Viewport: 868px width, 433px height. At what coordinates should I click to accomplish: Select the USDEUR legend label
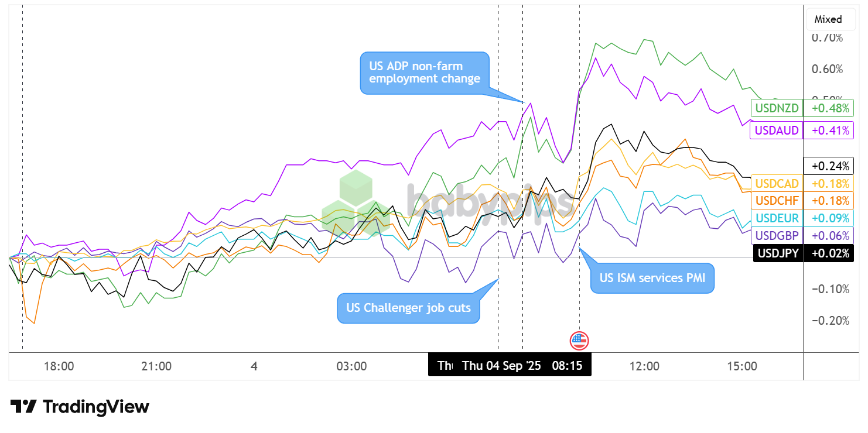pos(777,218)
